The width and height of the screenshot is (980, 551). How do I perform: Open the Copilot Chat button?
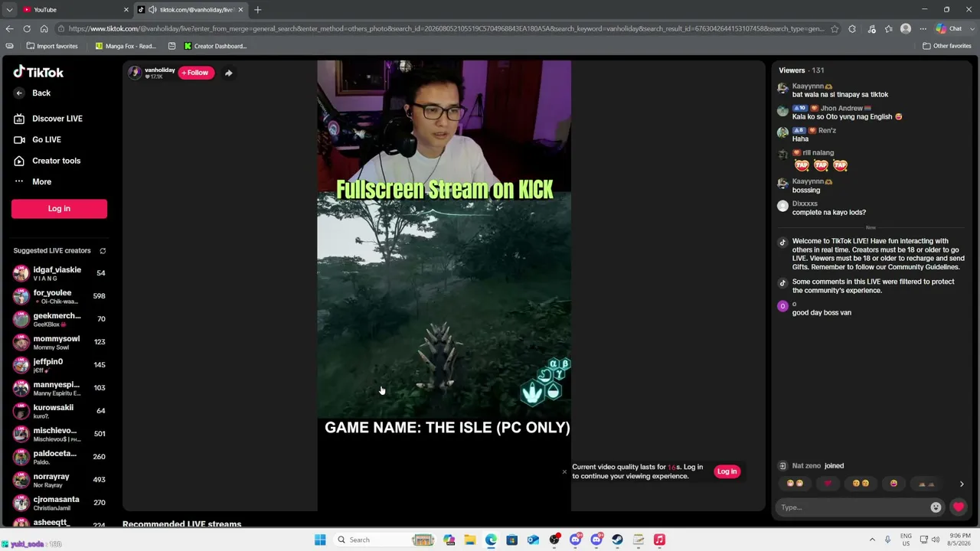(949, 29)
